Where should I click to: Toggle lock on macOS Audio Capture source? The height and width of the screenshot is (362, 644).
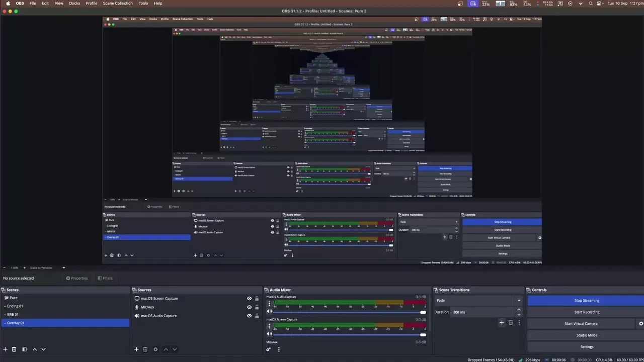(x=257, y=316)
